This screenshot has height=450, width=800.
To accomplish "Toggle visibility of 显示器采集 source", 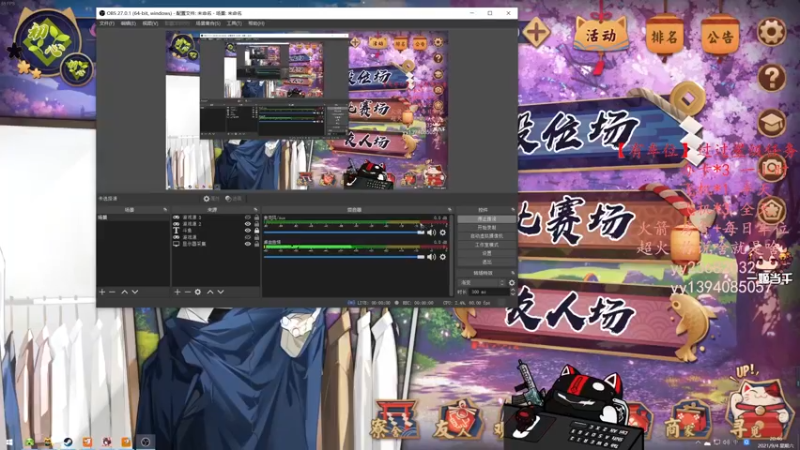I will 248,244.
